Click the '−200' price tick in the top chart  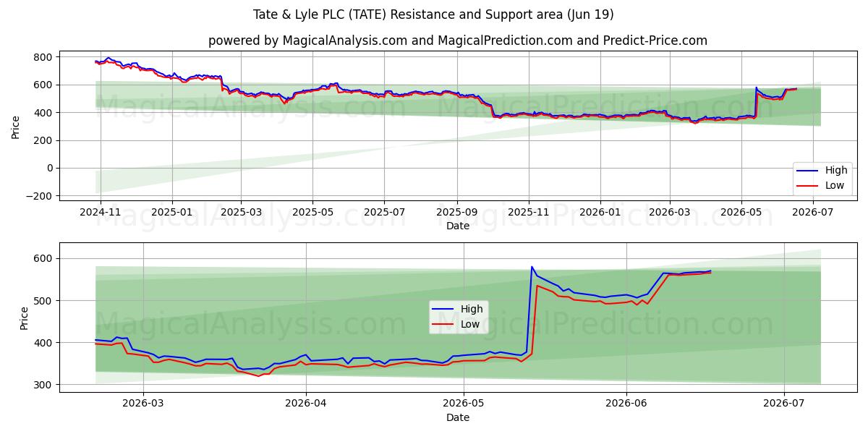[38, 196]
